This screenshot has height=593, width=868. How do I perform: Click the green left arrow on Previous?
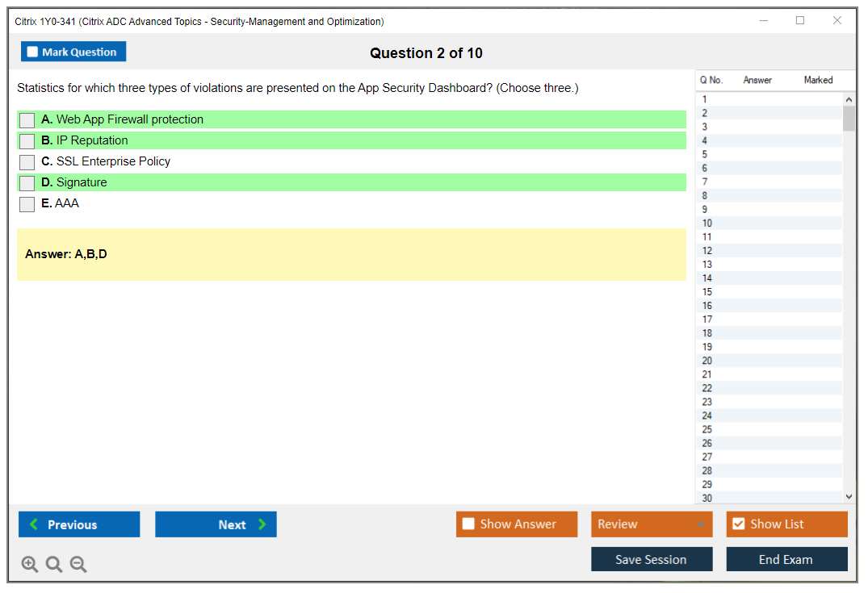click(x=34, y=524)
